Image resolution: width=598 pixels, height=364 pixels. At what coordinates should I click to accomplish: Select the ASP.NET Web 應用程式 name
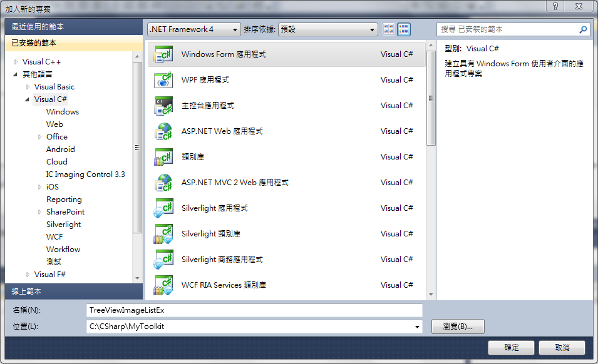(x=222, y=131)
